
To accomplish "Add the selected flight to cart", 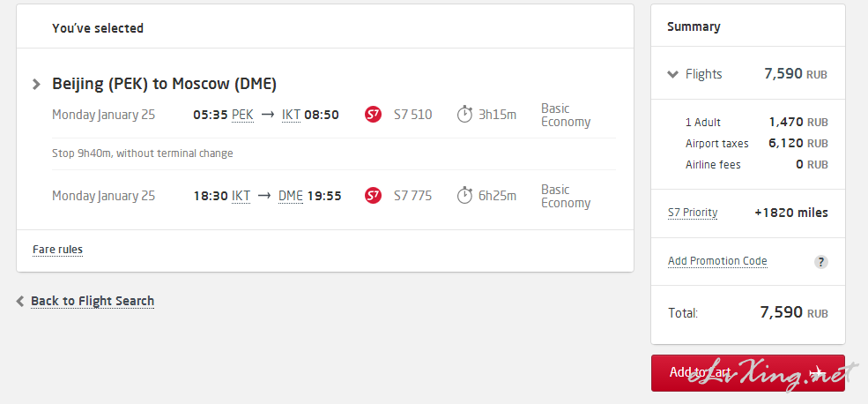I will coord(748,373).
